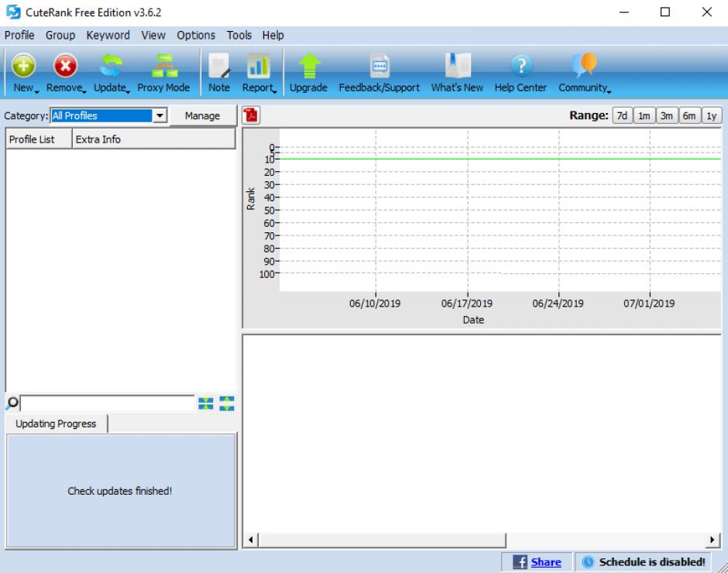Open the Help menu
The width and height of the screenshot is (728, 573).
pos(273,36)
